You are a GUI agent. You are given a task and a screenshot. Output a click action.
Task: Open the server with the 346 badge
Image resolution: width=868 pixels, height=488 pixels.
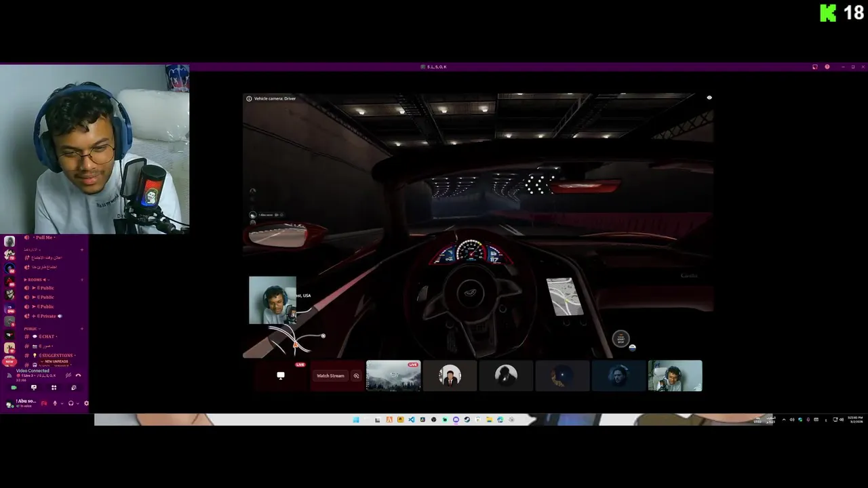click(x=9, y=308)
